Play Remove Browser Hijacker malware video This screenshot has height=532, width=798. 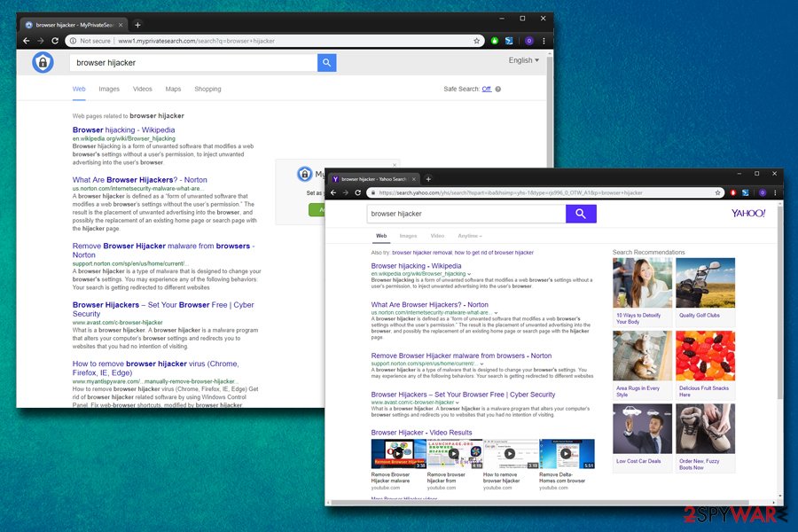[398, 454]
